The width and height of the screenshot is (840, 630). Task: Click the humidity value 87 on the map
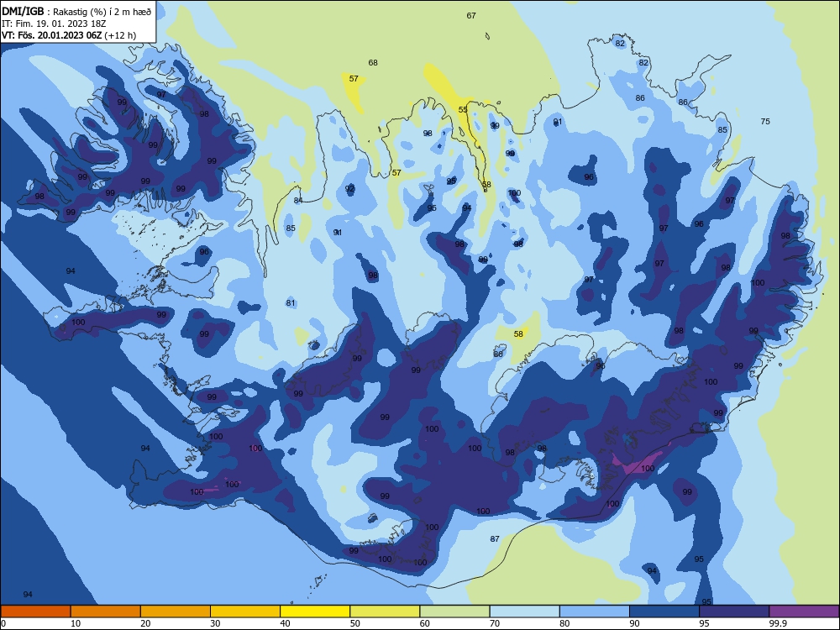click(495, 539)
